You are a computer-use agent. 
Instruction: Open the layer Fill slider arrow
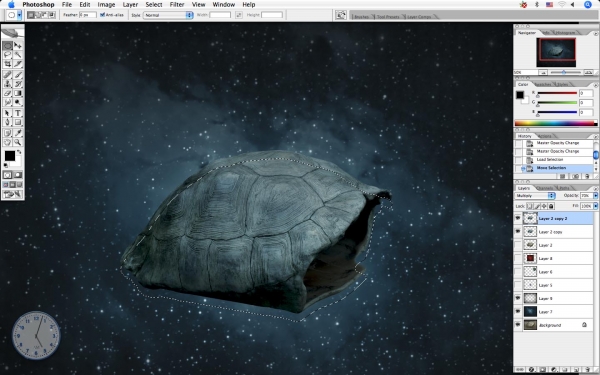595,206
